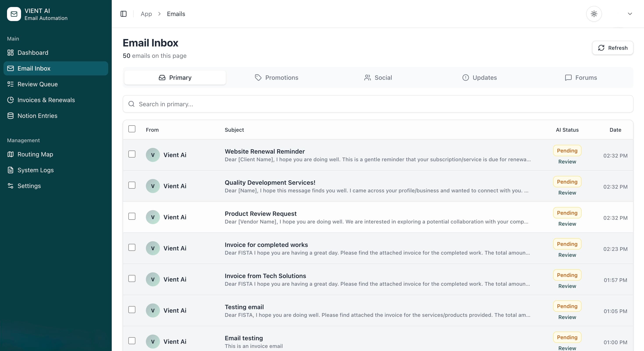
Task: Check the select-all emails checkbox
Action: pyautogui.click(x=132, y=129)
